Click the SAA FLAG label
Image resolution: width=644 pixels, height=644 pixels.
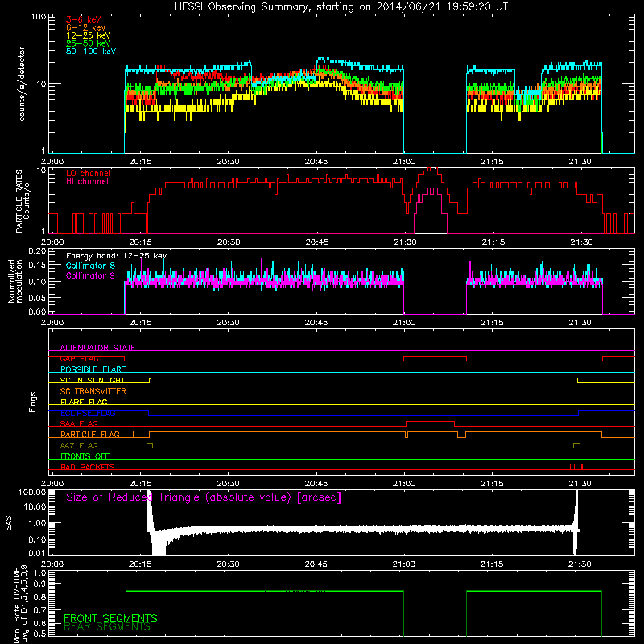[x=79, y=423]
